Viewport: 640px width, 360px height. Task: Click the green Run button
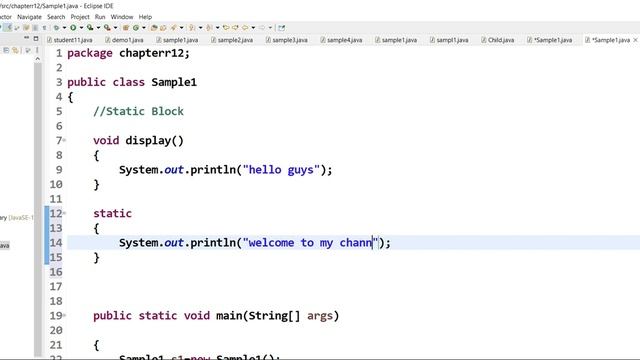[x=73, y=28]
